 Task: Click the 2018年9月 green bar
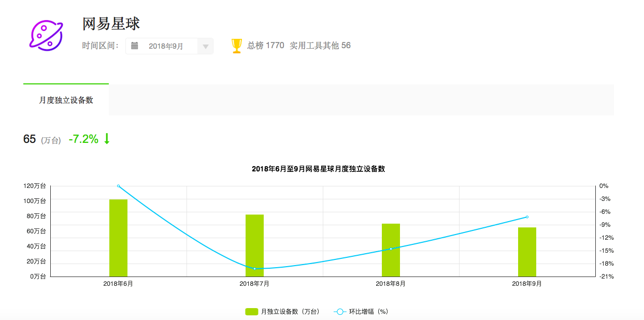[527, 252]
